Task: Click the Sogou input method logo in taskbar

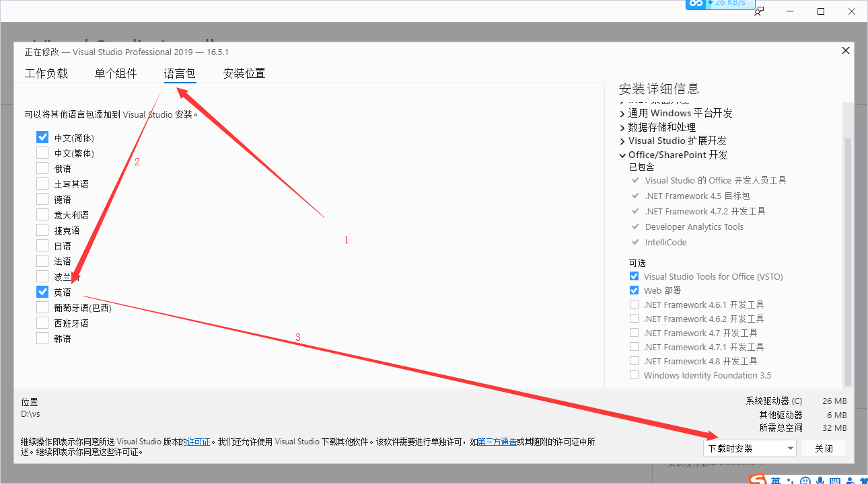Action: 756,480
